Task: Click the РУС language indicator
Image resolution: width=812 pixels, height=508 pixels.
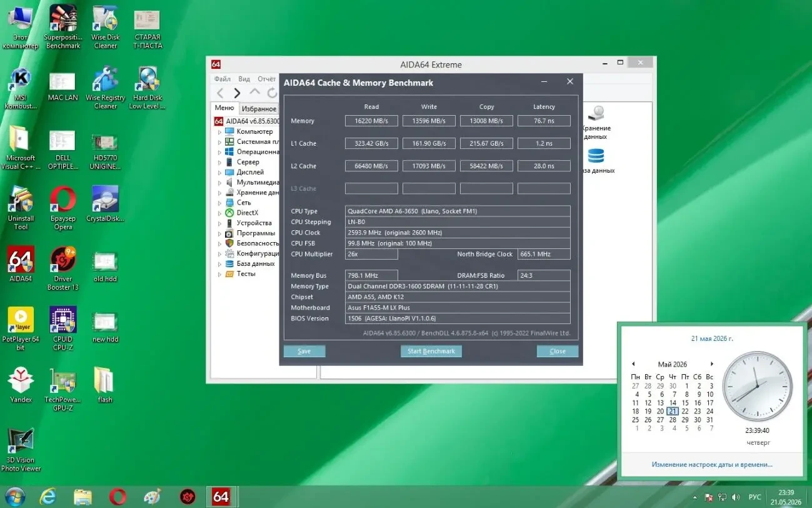Action: point(754,497)
